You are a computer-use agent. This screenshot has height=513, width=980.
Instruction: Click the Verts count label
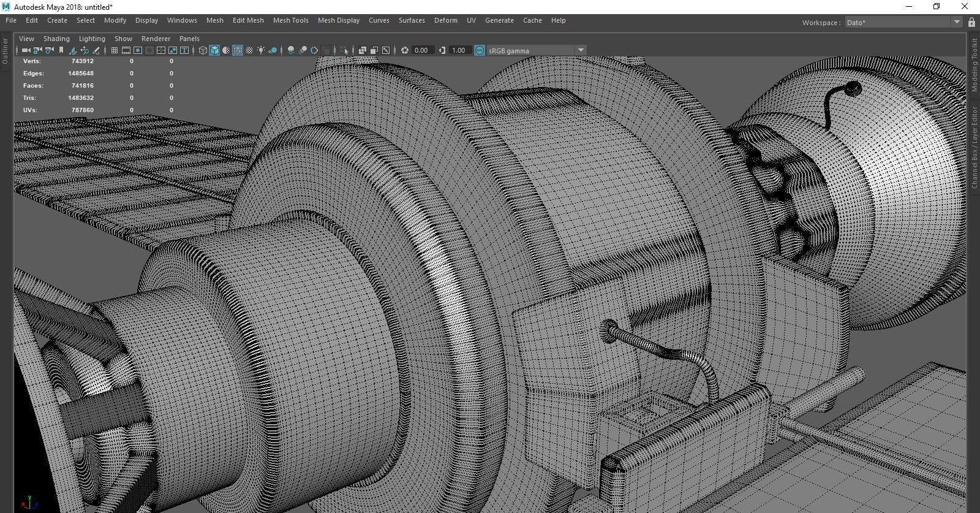(32, 61)
